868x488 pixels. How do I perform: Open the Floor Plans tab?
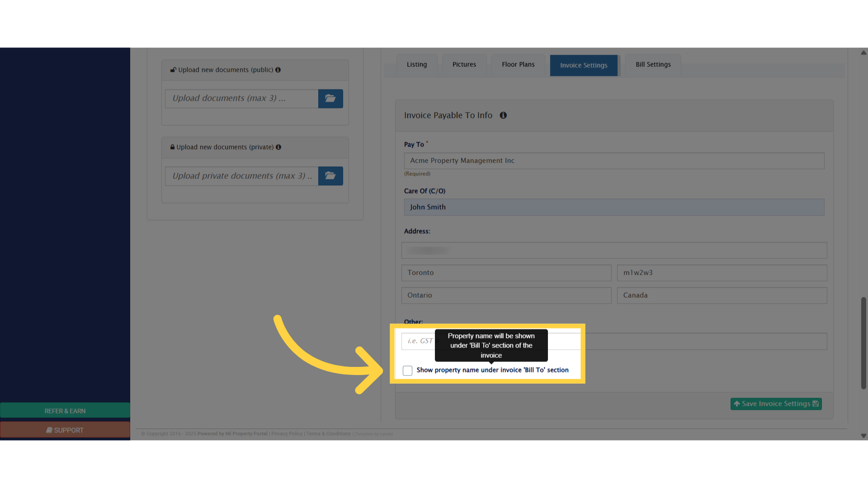pyautogui.click(x=518, y=65)
